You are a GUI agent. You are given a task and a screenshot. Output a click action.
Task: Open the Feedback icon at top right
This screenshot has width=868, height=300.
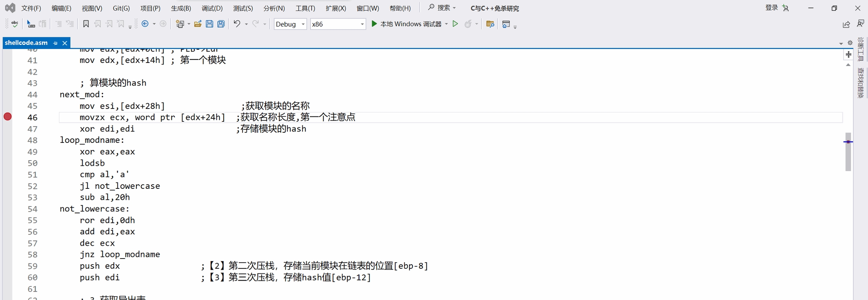pos(860,24)
